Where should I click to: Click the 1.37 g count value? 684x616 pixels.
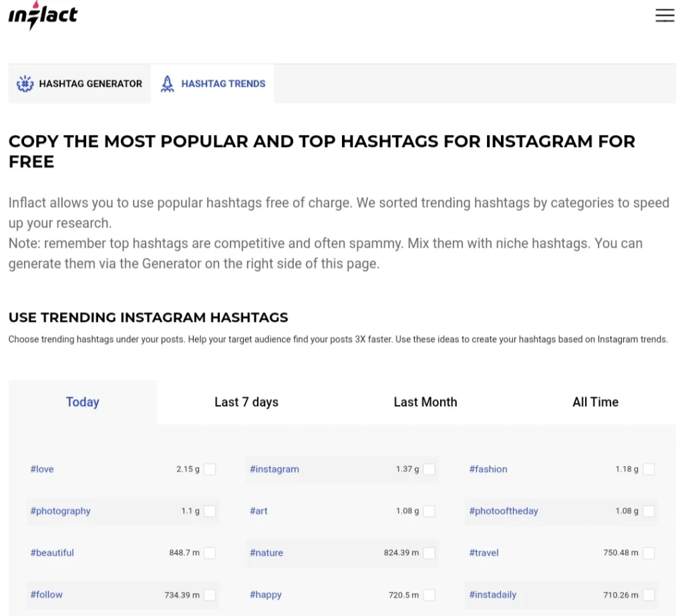[x=407, y=469]
